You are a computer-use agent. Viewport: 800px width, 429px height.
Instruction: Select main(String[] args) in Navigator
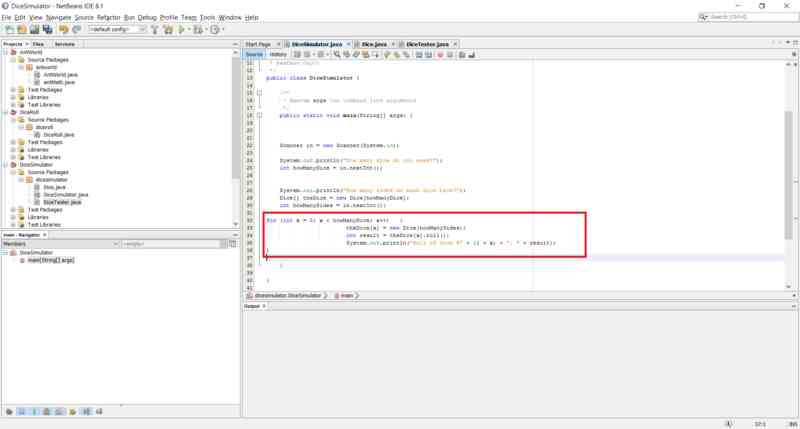click(x=51, y=260)
